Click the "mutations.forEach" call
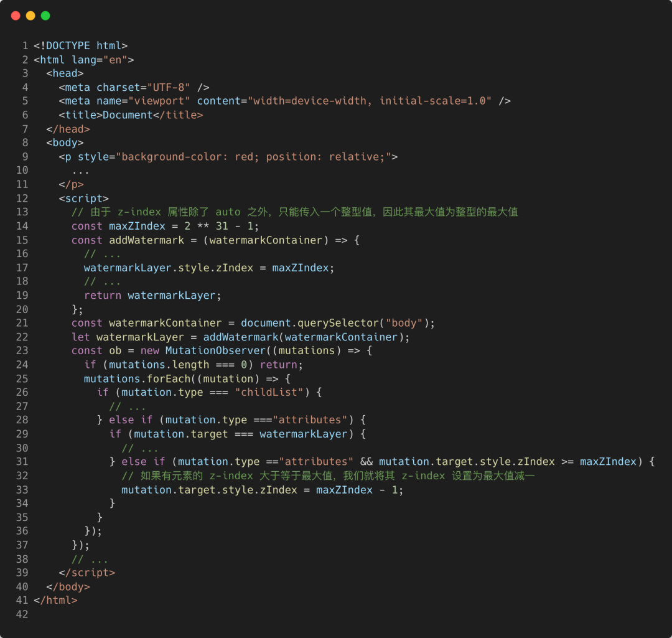672x638 pixels. (137, 379)
